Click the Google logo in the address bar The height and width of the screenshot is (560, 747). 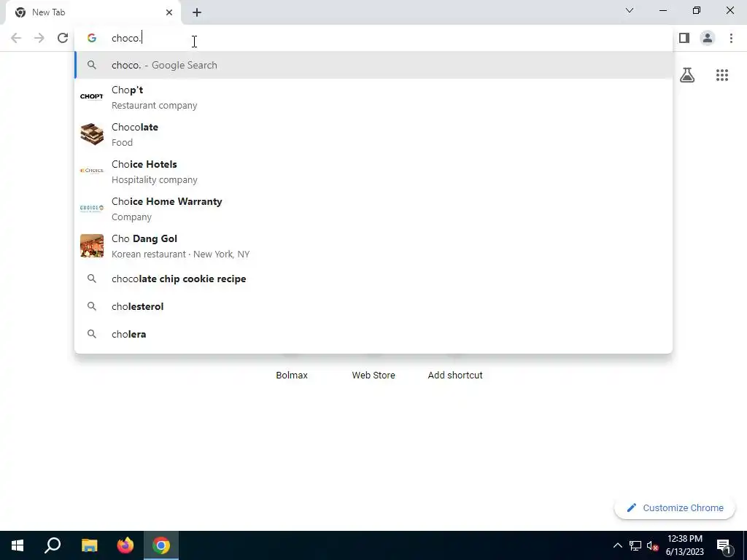click(92, 38)
